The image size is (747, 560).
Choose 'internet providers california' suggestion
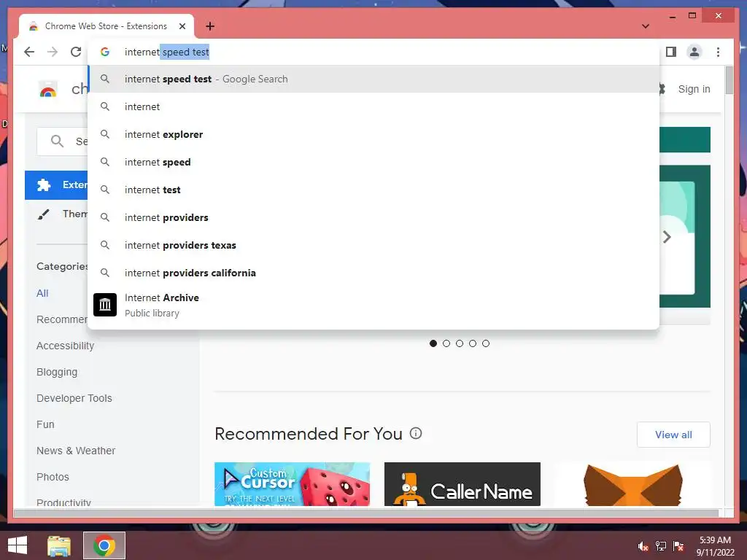click(x=374, y=273)
